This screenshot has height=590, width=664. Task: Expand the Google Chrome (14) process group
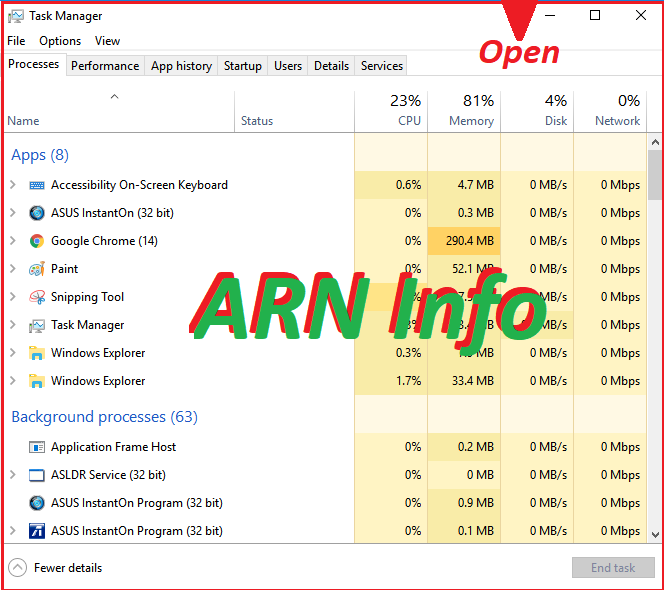tap(13, 241)
